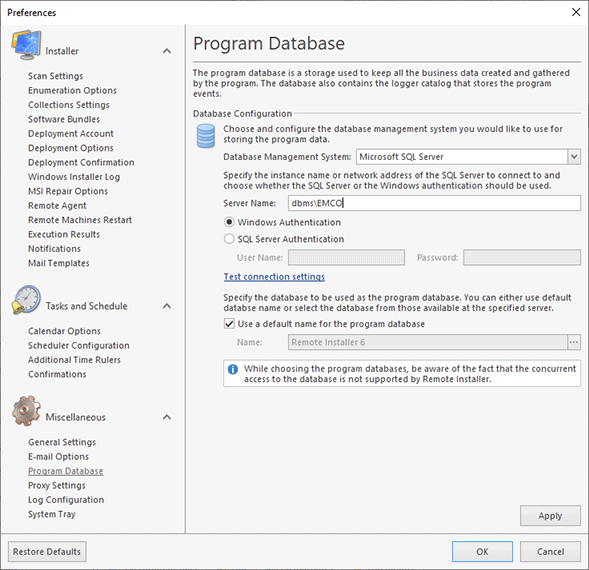Click the Tasks and Schedule clock icon

point(26,300)
